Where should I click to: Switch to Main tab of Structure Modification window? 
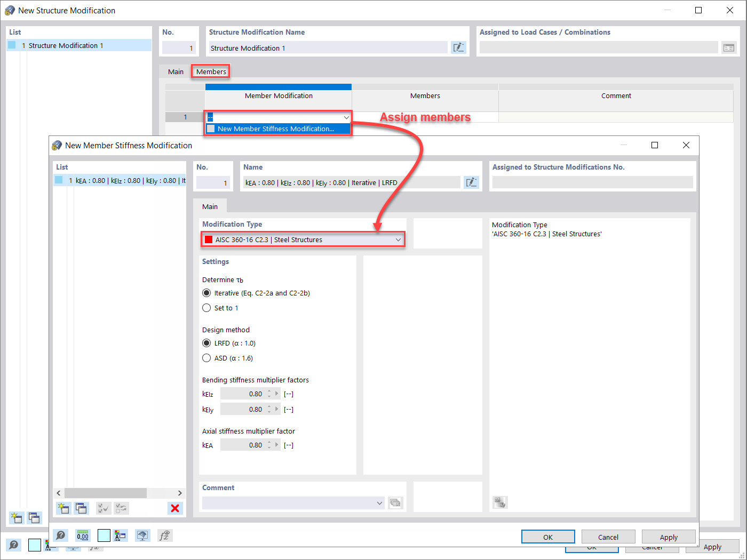point(176,71)
